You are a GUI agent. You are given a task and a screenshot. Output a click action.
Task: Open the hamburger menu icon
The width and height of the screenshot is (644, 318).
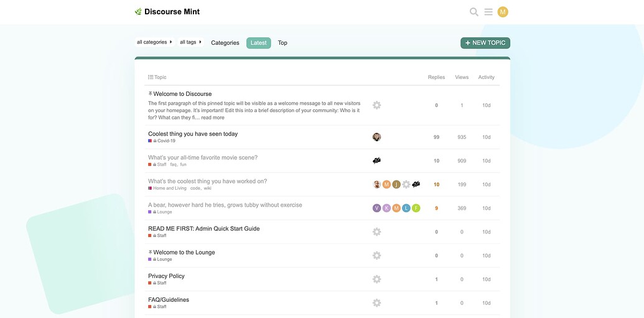pos(488,12)
